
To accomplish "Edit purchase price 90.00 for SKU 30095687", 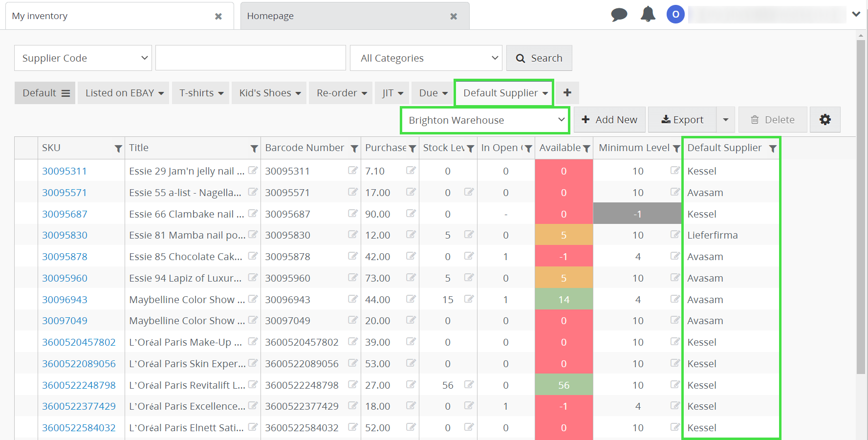I will 411,214.
